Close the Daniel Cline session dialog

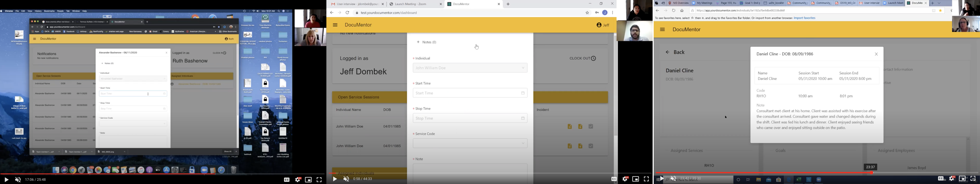coord(876,54)
